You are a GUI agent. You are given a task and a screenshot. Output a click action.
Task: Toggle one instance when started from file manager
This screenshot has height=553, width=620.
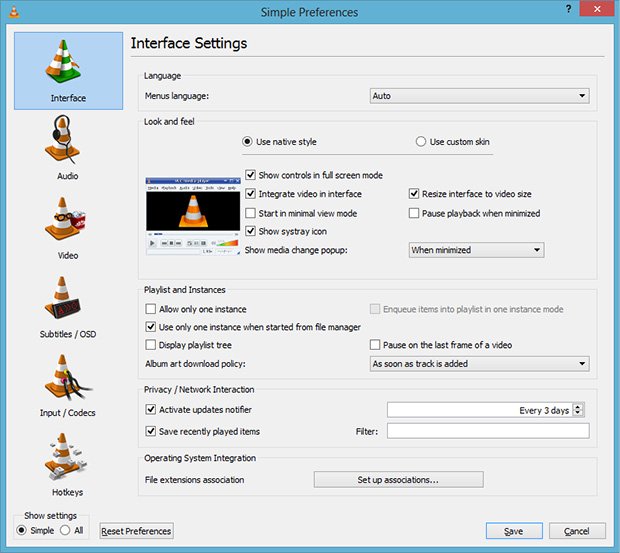coord(151,327)
